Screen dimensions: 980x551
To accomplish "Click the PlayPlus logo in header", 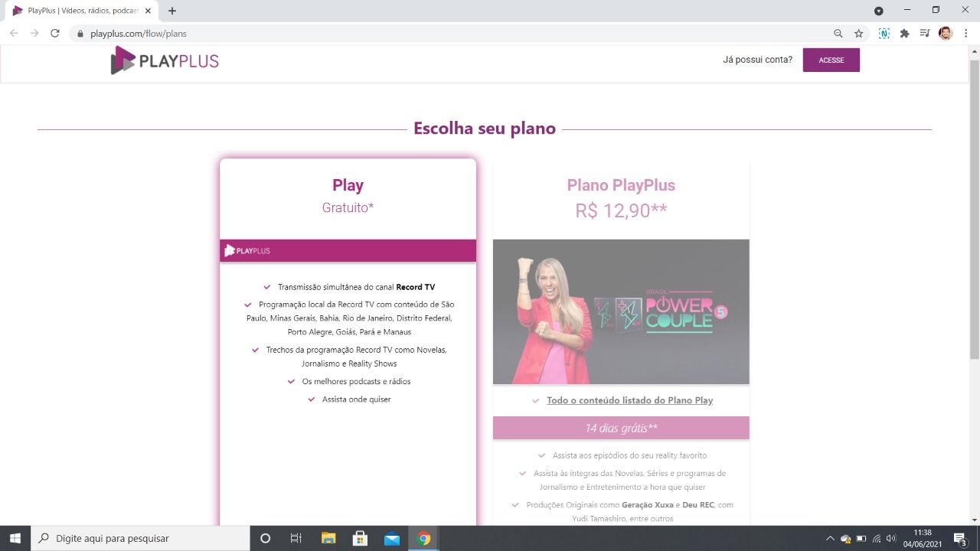I will coord(165,60).
